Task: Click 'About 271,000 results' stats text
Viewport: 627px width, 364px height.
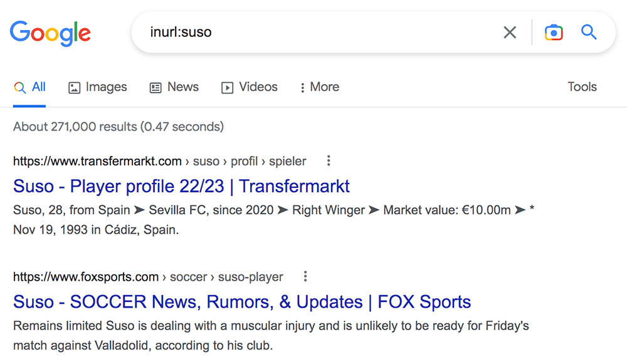Action: 119,127
